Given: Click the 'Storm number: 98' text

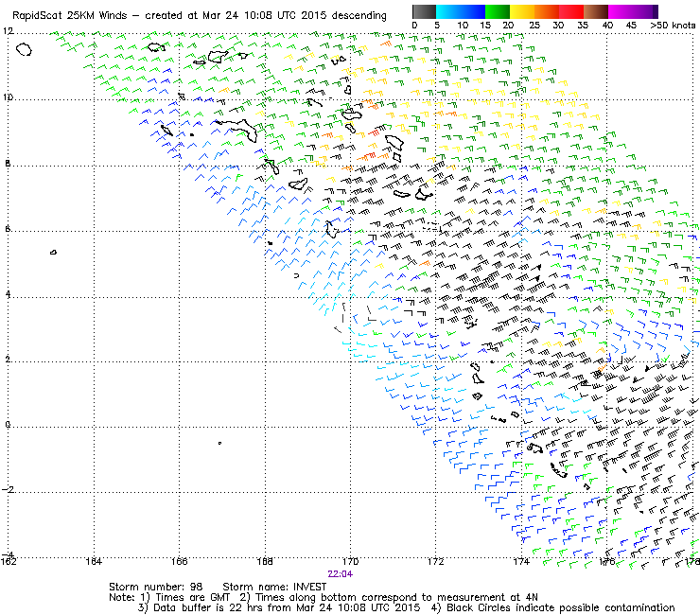Looking at the screenshot, I should [x=155, y=587].
